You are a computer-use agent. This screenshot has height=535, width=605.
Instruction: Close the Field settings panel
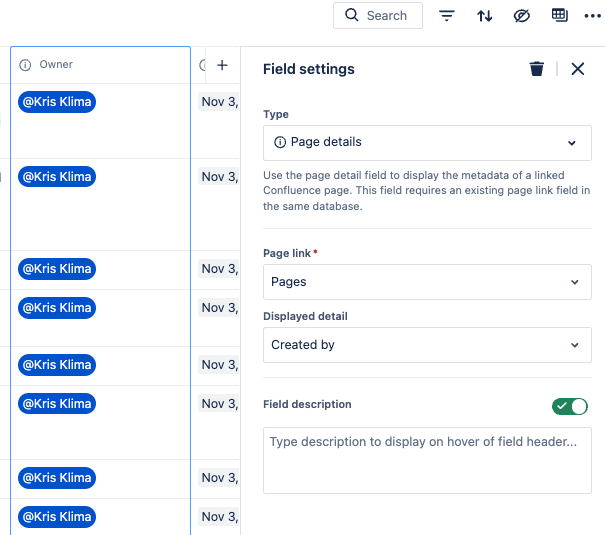click(x=578, y=69)
